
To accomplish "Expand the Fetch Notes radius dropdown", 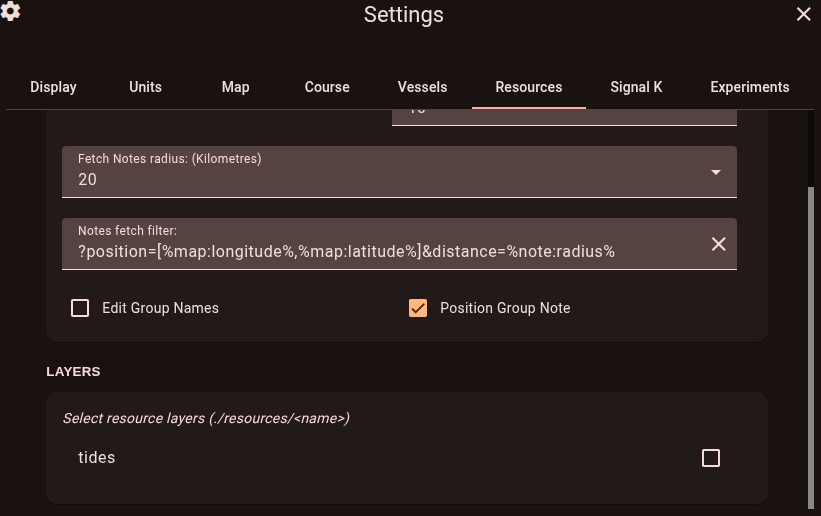I will (716, 172).
